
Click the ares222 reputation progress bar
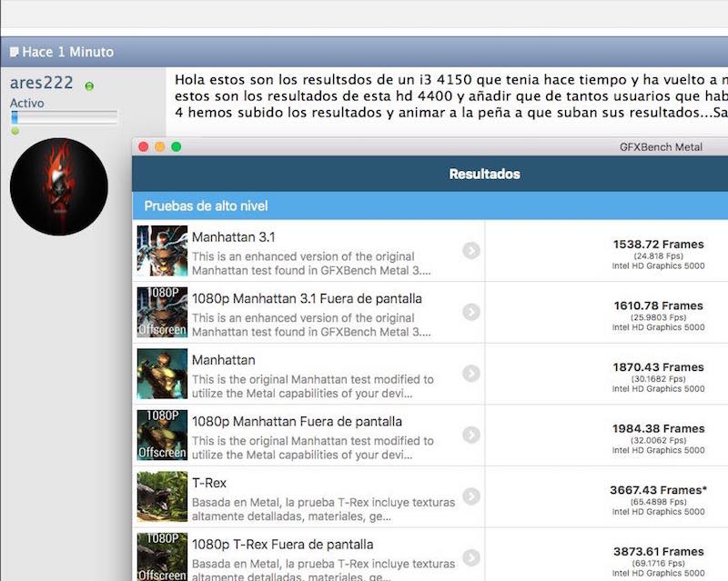[x=64, y=117]
